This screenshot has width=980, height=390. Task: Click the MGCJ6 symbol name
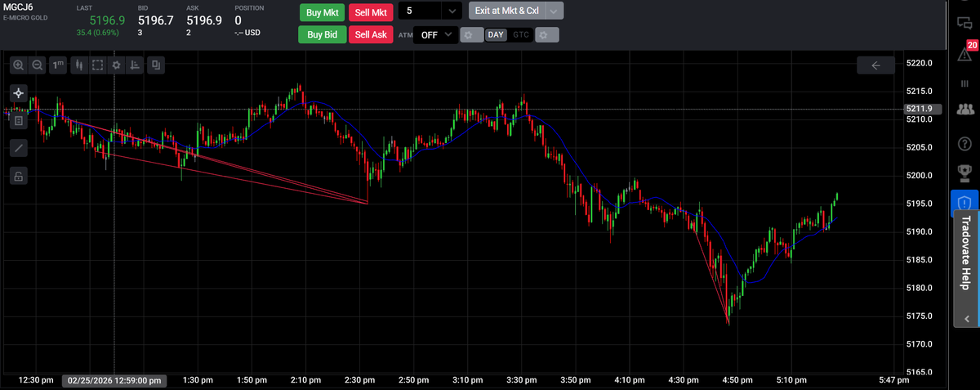tap(18, 7)
